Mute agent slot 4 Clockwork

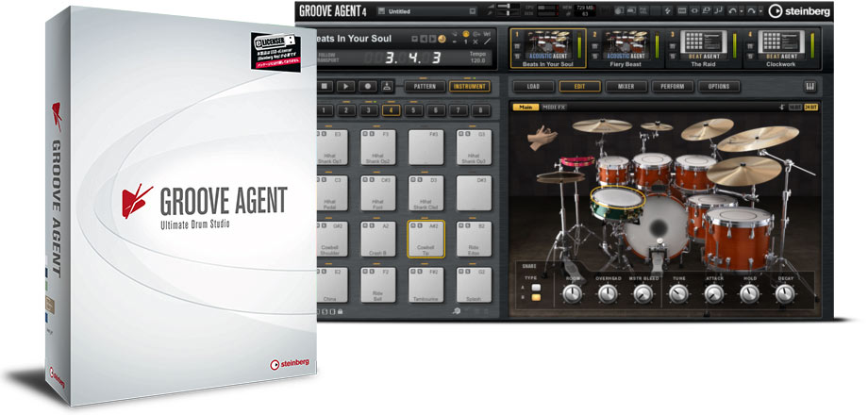tap(750, 48)
